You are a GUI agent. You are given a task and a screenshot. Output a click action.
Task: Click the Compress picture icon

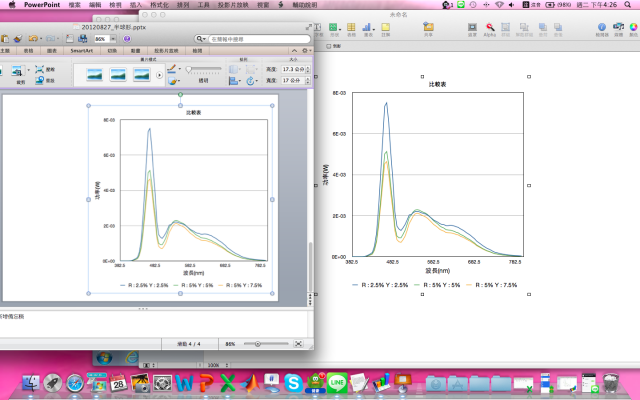click(x=40, y=69)
